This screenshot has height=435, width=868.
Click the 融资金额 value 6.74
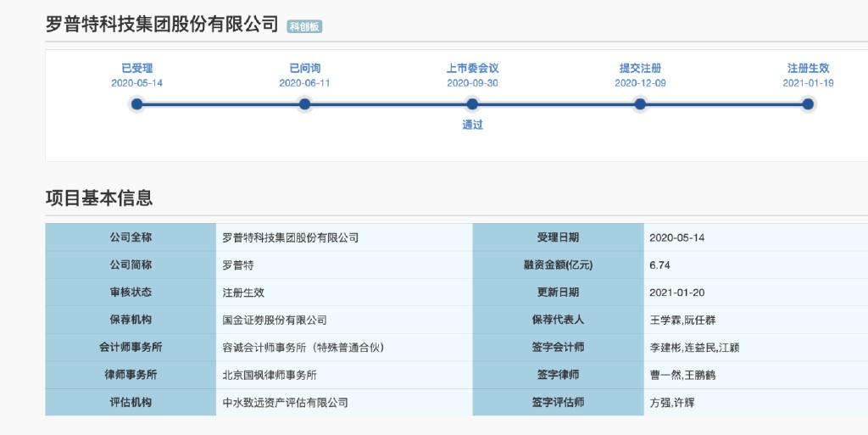pos(659,265)
